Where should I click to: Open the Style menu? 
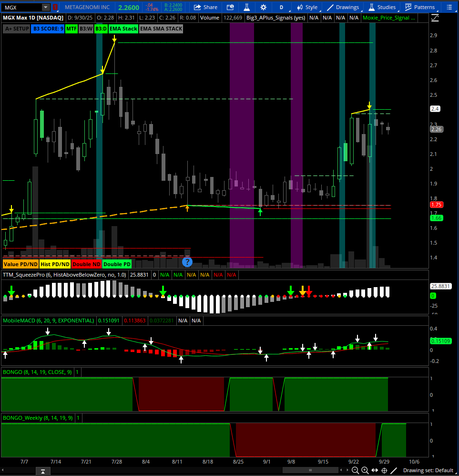(306, 7)
